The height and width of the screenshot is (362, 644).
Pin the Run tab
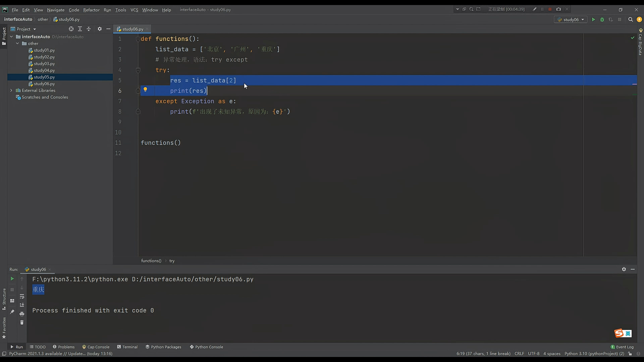pyautogui.click(x=12, y=311)
